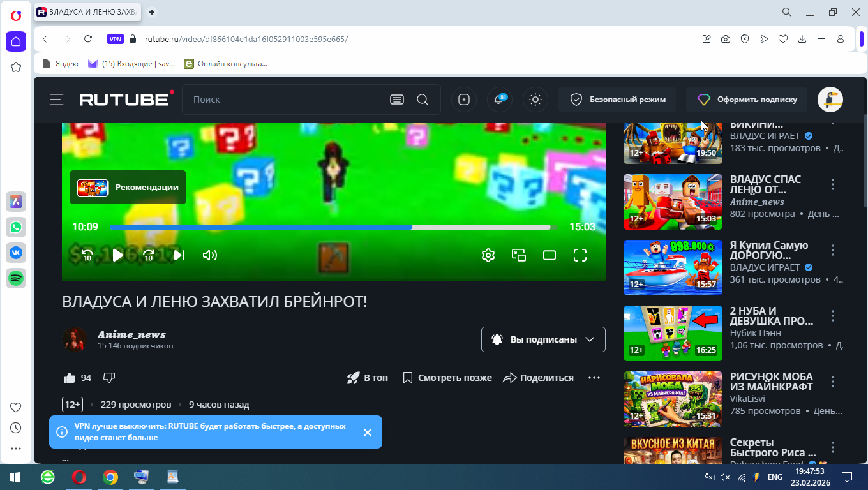Click В топ rocket button
868x490 pixels.
367,378
